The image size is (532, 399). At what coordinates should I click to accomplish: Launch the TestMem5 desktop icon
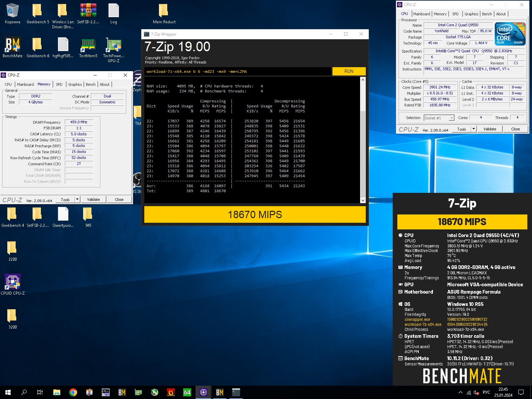[88, 48]
